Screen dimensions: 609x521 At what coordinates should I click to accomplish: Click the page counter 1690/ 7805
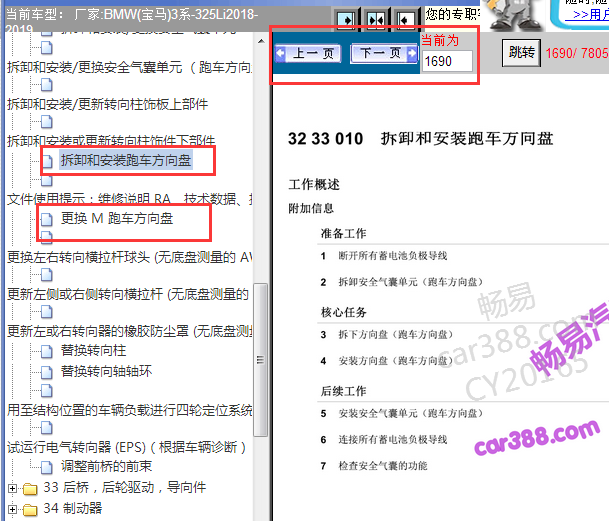(577, 53)
